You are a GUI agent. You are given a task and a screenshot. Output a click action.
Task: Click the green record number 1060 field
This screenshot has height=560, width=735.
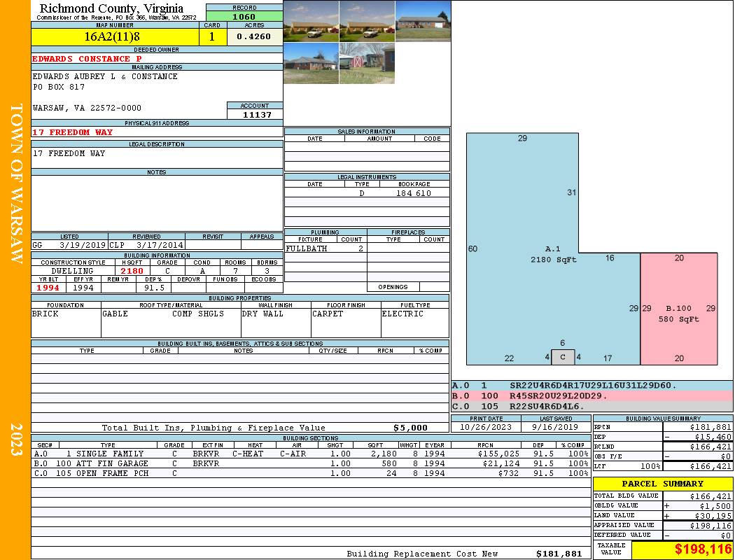[244, 17]
